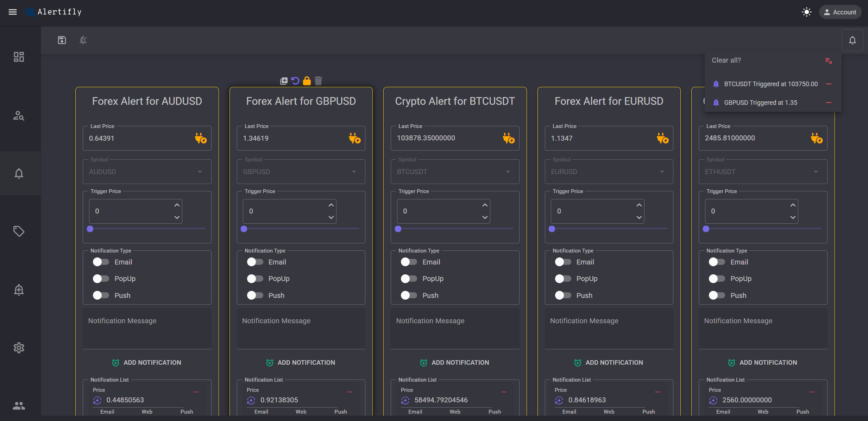Click the BTCUSDT trigger price slider handle
This screenshot has width=868, height=421.
point(398,229)
